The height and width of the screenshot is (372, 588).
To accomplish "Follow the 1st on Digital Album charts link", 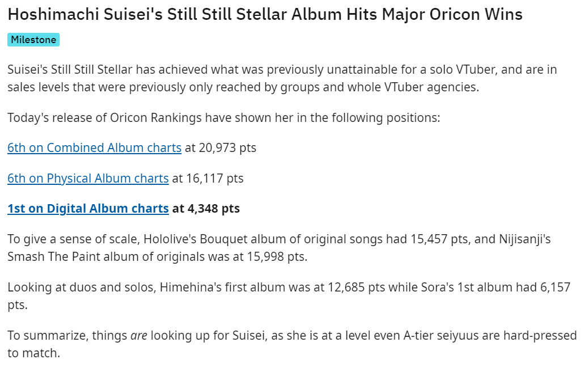I will click(x=88, y=209).
